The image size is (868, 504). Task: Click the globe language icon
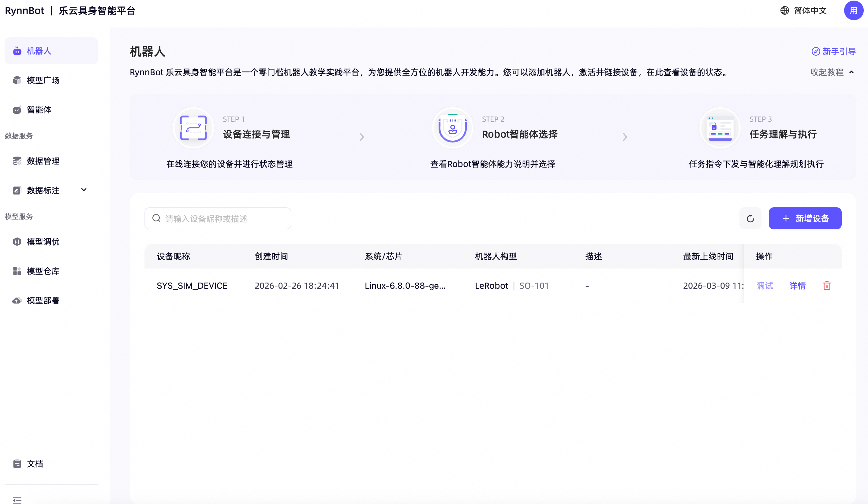784,10
